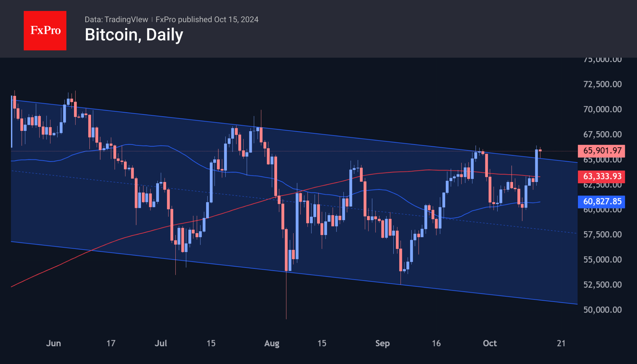The width and height of the screenshot is (637, 364).
Task: Click the red FxPro logo
Action: tap(45, 30)
